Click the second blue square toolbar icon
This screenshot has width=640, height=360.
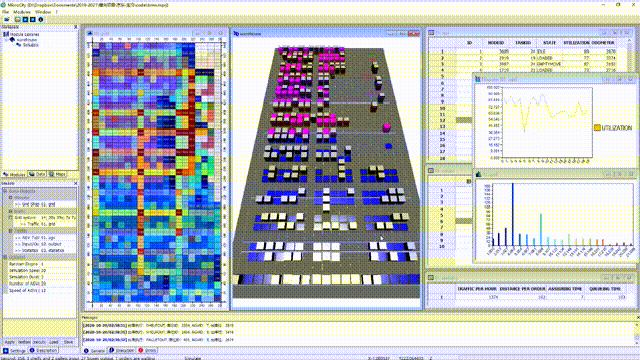pyautogui.click(x=33, y=19)
